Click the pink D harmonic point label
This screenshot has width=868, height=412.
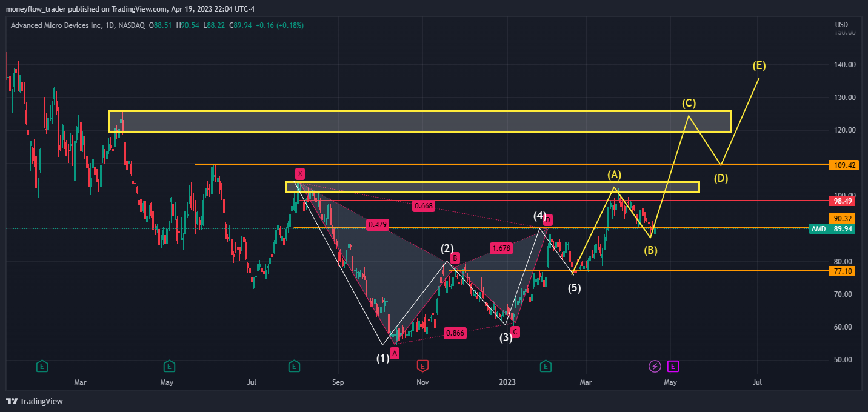click(x=547, y=219)
